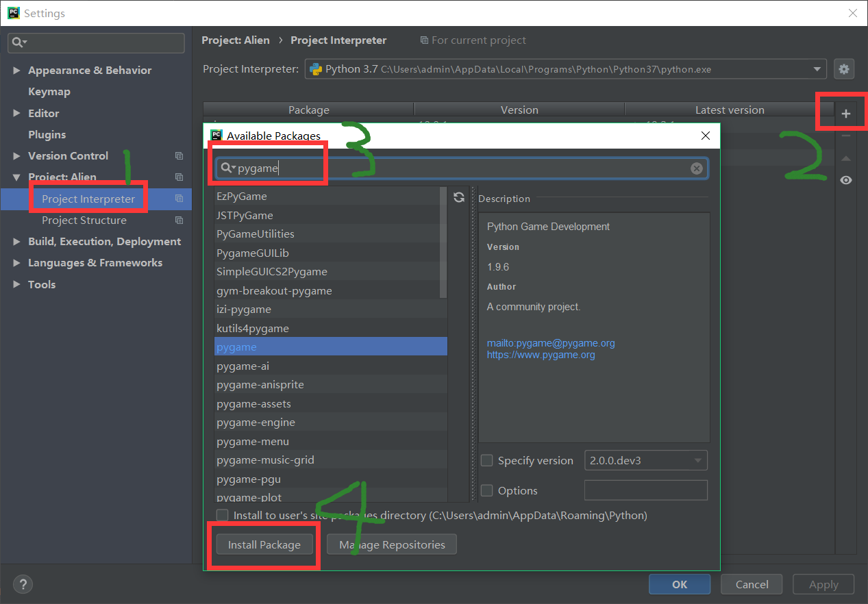Select gym-breakout-pygame in the package list
Image resolution: width=868 pixels, height=604 pixels.
pyautogui.click(x=330, y=290)
